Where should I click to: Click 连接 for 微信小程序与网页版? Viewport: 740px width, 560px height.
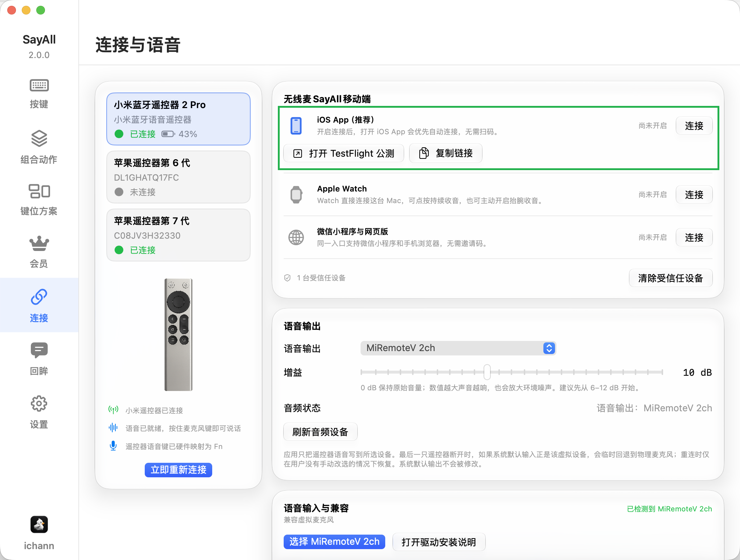coord(694,238)
